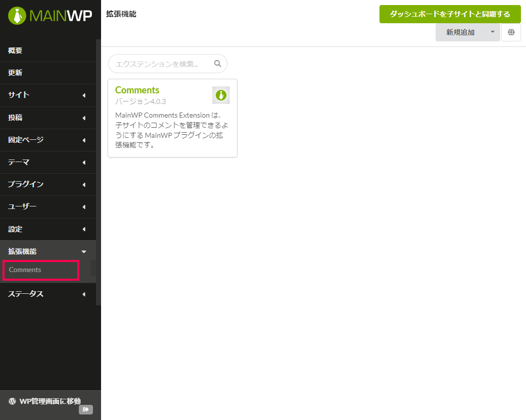
Task: Click the Comments extension tie icon
Action: (221, 95)
